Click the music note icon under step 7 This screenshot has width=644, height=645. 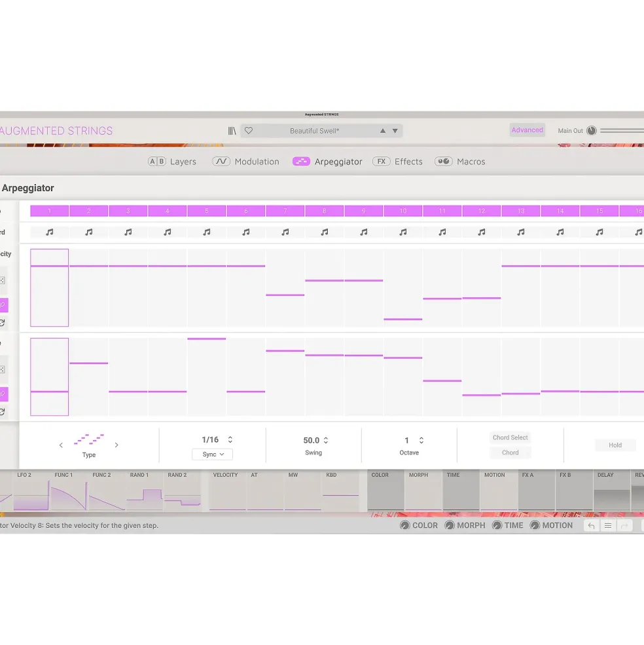(285, 232)
